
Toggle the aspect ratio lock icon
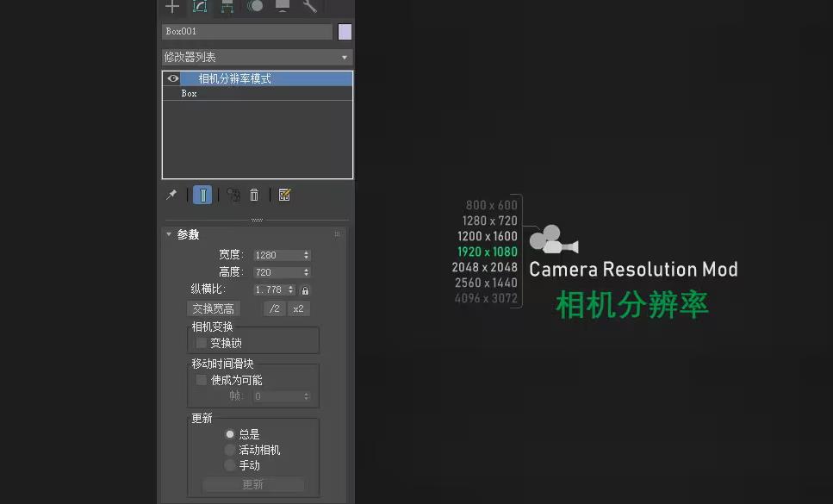pyautogui.click(x=305, y=290)
